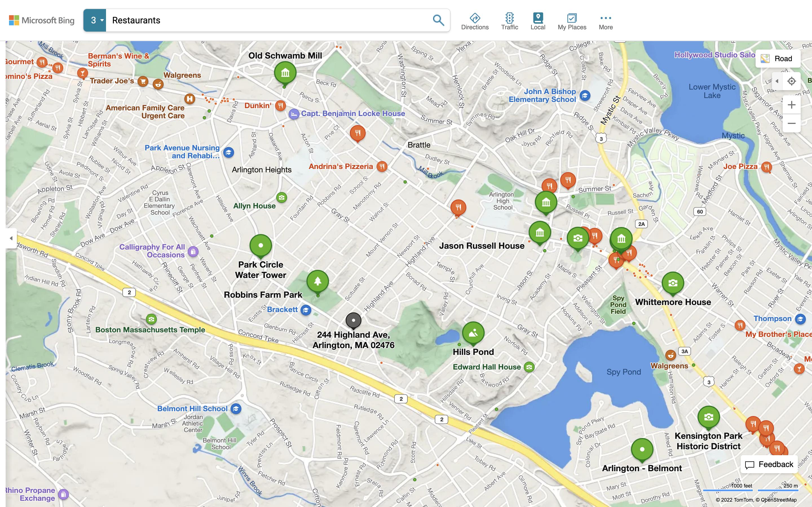Select the Old Schwamb Mill pin
This screenshot has width=812, height=507.
coord(285,72)
